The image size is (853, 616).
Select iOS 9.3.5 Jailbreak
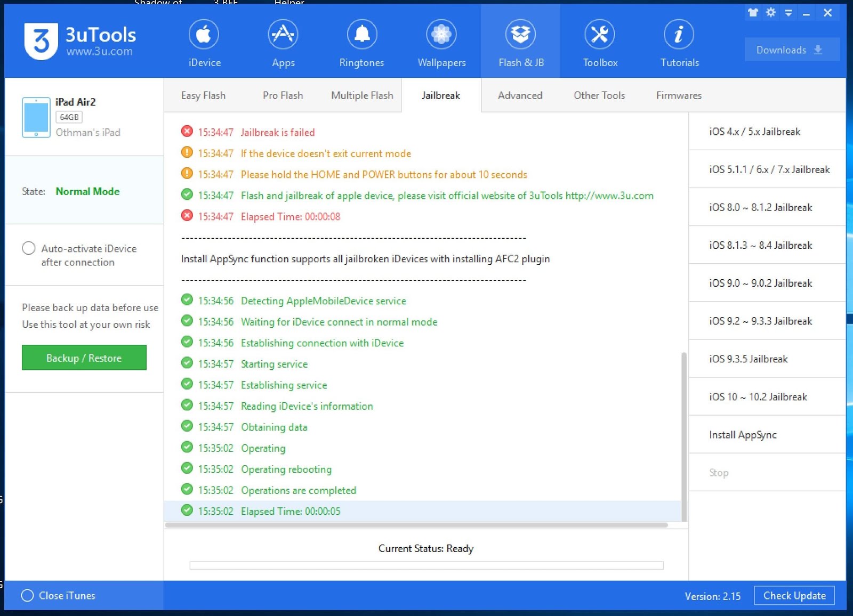point(767,359)
